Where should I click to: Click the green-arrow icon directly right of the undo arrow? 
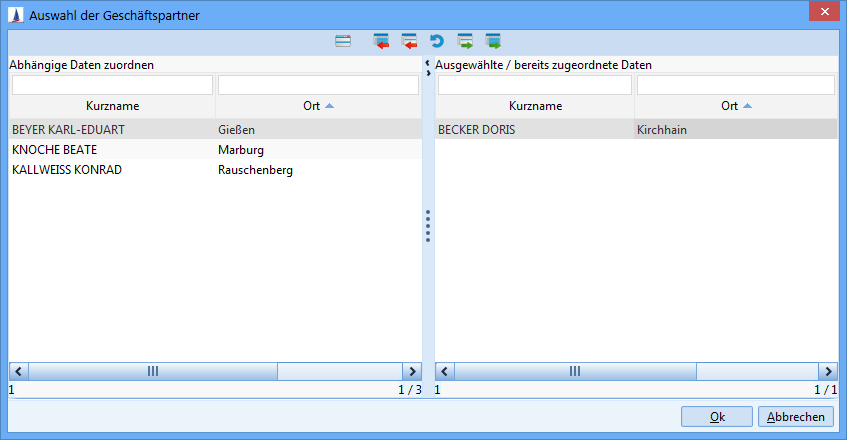coord(465,41)
